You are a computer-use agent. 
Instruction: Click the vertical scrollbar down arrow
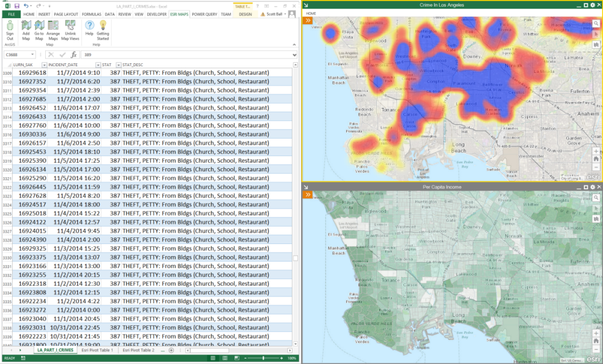pyautogui.click(x=295, y=344)
